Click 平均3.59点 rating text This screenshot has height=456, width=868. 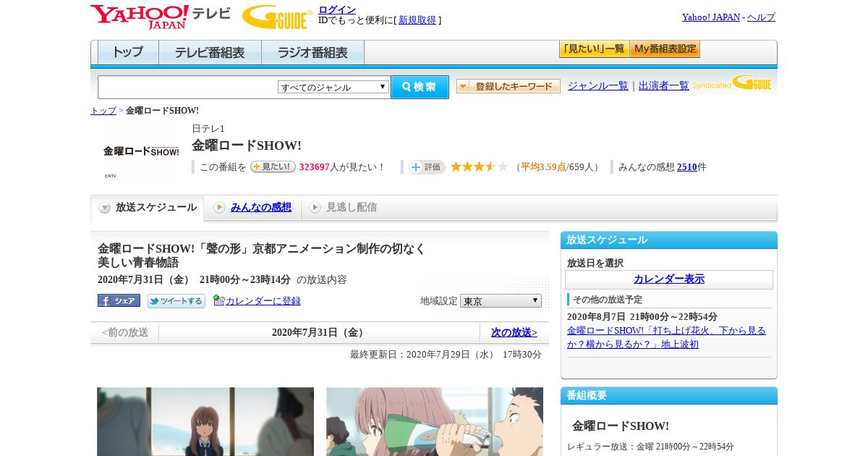click(543, 167)
